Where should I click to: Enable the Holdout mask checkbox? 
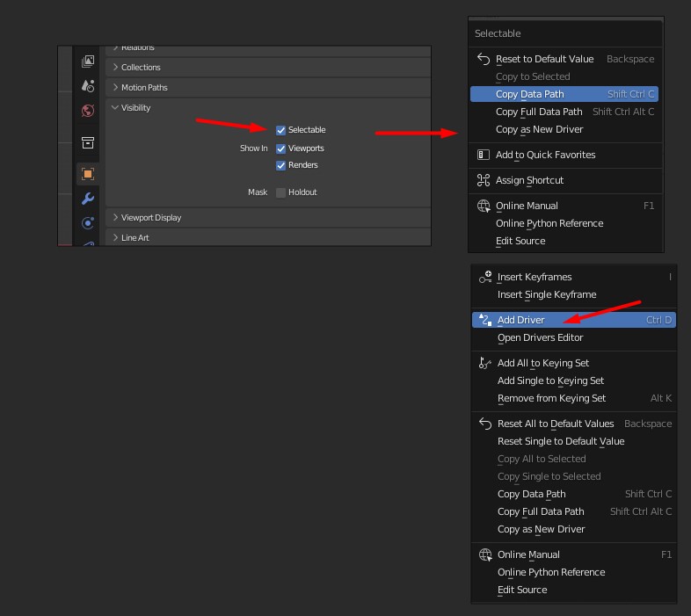280,192
